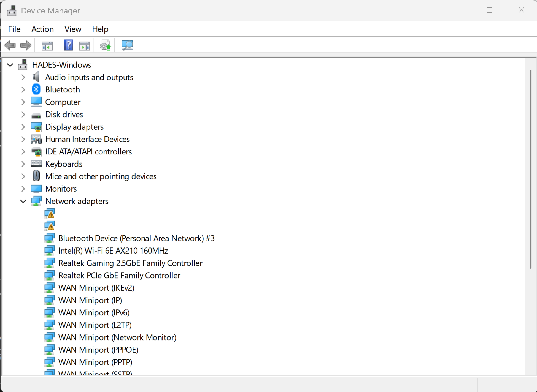Select second warning network adapter icon
The width and height of the screenshot is (537, 392).
[50, 226]
